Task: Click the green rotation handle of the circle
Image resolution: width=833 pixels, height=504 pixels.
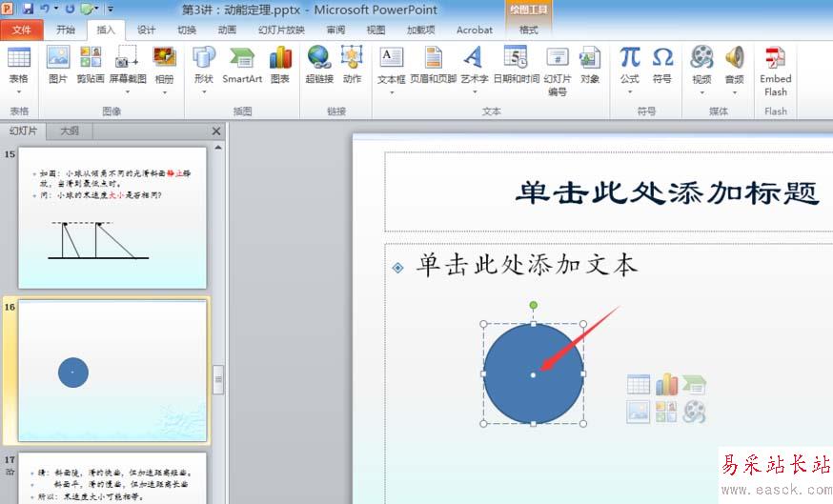Action: [x=534, y=305]
